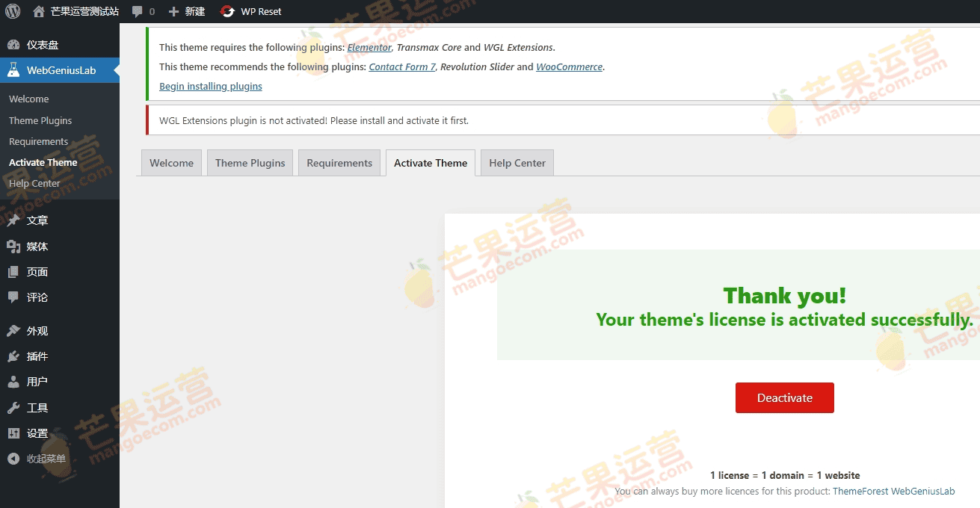Click 'WGL Extensions plugin is not activated' notice
This screenshot has width=980, height=508.
coord(314,120)
